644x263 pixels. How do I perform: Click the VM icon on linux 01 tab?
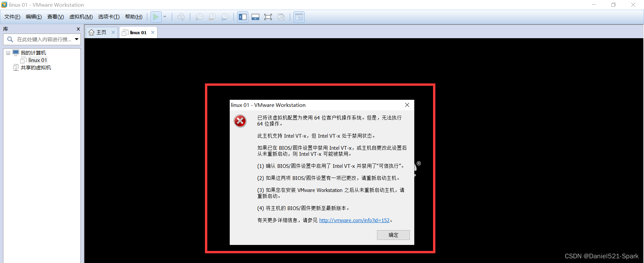point(125,32)
